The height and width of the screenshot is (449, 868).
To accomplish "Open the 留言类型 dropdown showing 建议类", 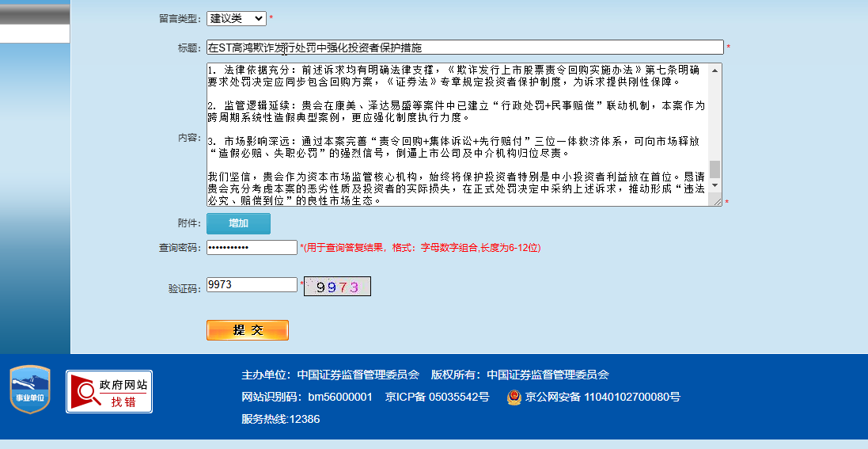I will (x=237, y=18).
